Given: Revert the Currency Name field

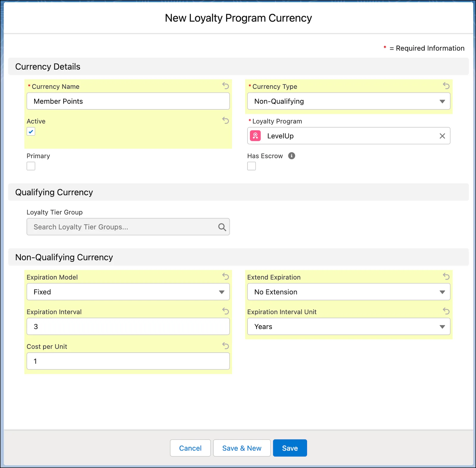Looking at the screenshot, I should point(226,86).
